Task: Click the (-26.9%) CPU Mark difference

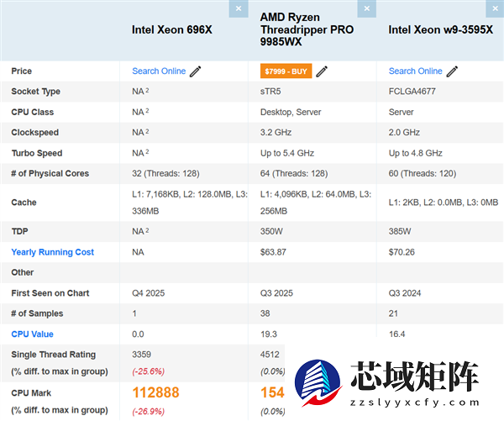Action: (x=148, y=412)
